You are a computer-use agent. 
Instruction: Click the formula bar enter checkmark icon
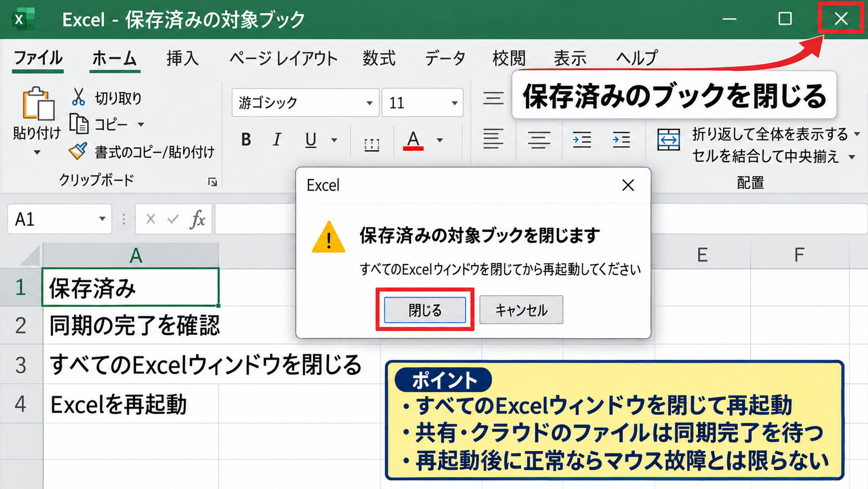point(173,219)
